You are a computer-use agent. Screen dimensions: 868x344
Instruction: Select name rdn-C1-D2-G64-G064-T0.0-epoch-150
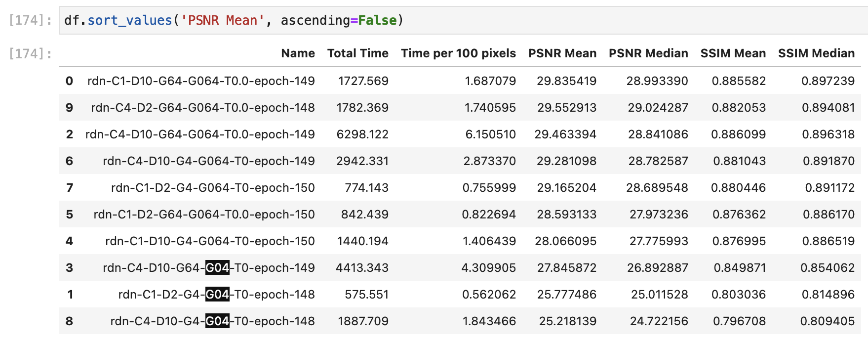coord(204,215)
